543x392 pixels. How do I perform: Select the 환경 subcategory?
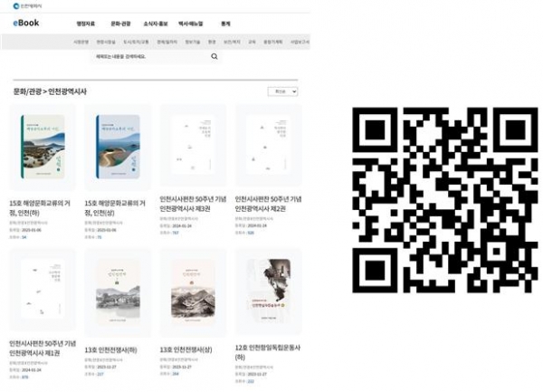212,42
